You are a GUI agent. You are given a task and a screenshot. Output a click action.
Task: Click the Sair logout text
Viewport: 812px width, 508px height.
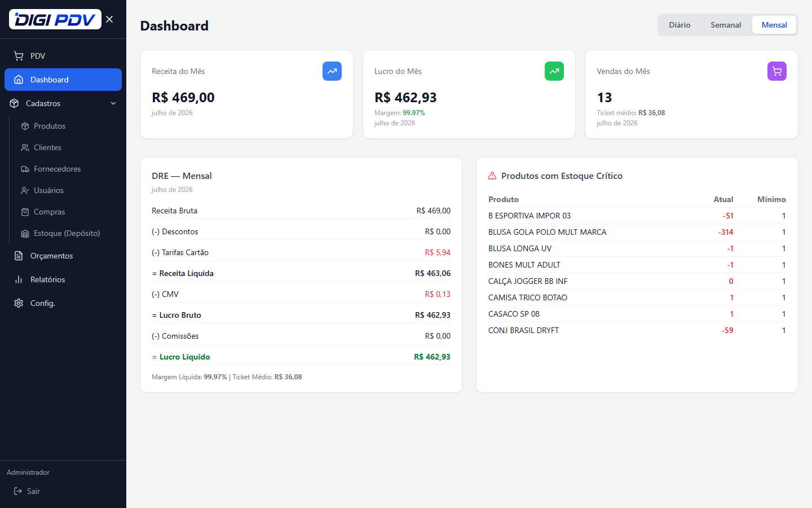[33, 491]
